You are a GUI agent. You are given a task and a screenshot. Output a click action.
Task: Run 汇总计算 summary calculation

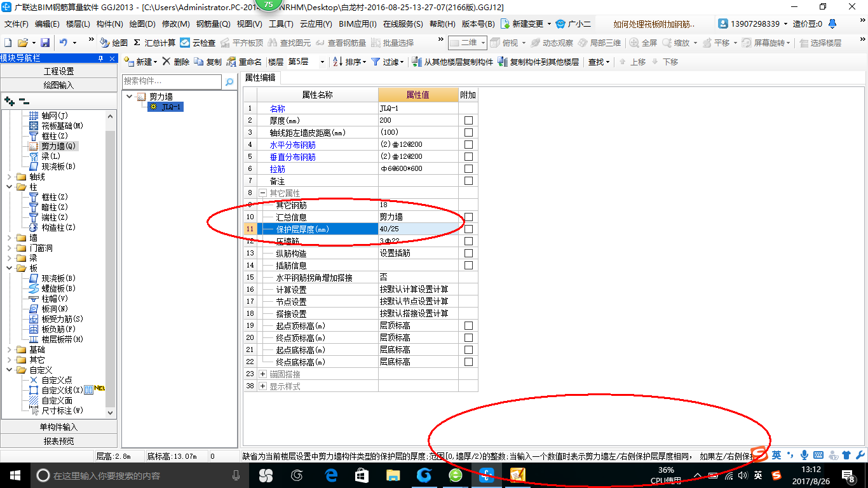[154, 43]
